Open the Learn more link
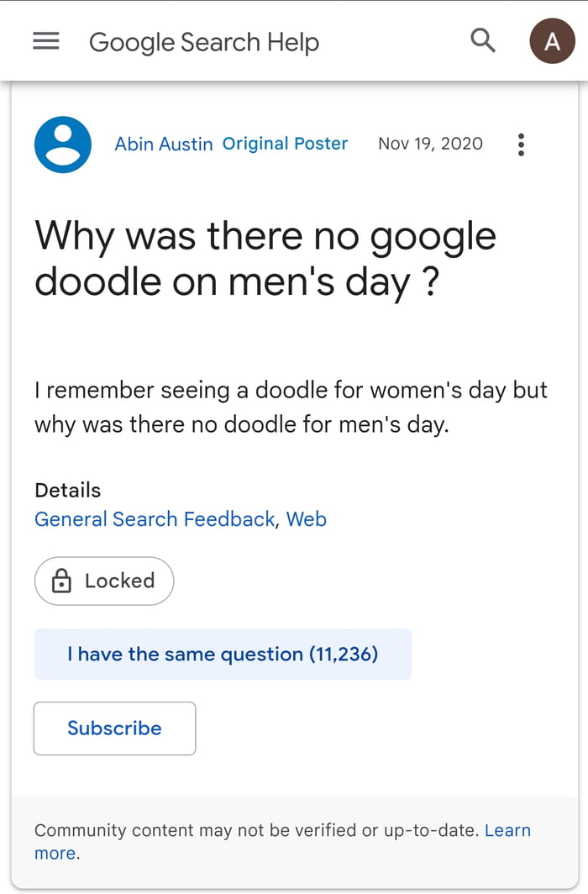Image resolution: width=588 pixels, height=894 pixels. pyautogui.click(x=508, y=830)
